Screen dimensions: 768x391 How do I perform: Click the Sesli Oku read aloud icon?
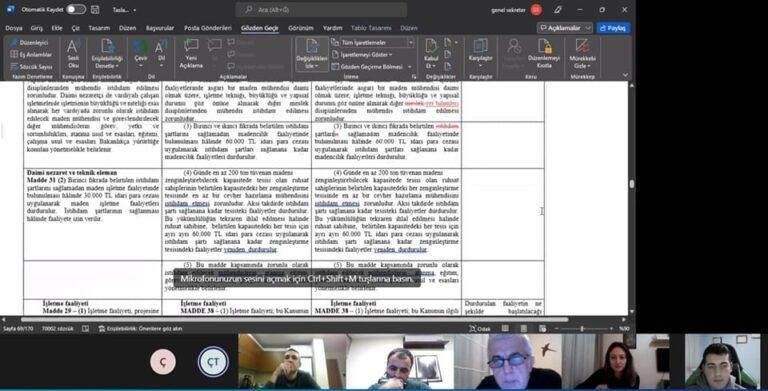pyautogui.click(x=73, y=53)
